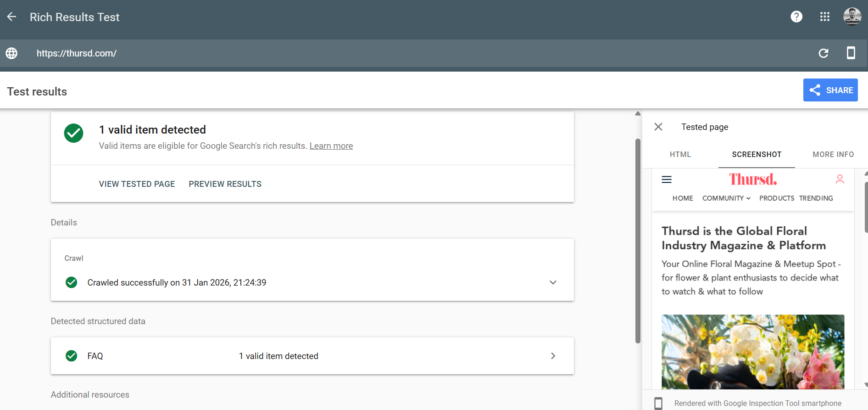
Task: Close the Tested page panel
Action: point(658,127)
